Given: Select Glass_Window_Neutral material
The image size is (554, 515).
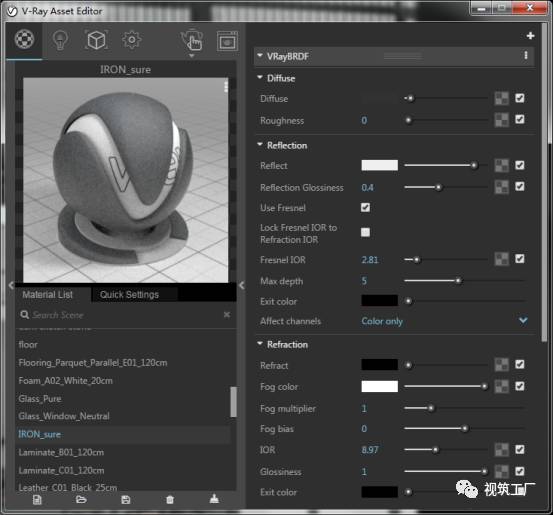Looking at the screenshot, I should coord(64,416).
